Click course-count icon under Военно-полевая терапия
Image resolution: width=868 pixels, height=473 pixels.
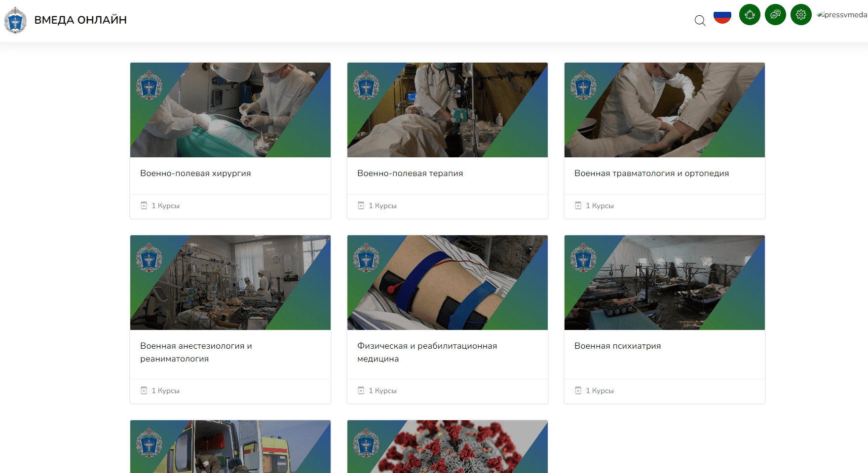[361, 205]
